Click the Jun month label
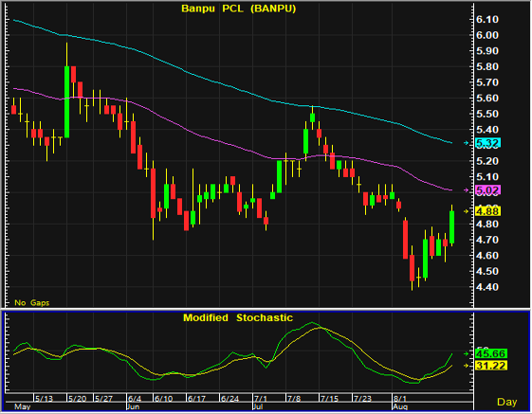Image resolution: width=532 pixels, height=414 pixels. [x=133, y=406]
